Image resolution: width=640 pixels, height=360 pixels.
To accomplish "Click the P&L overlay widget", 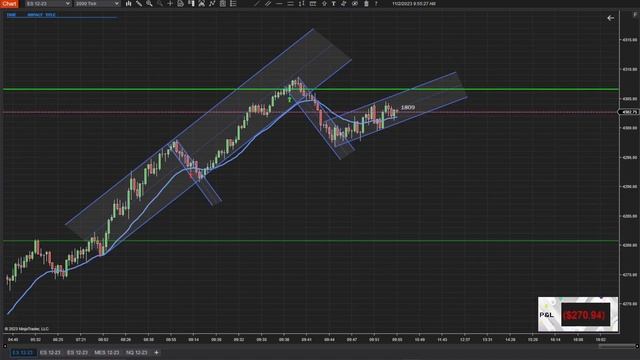I will pos(578,314).
